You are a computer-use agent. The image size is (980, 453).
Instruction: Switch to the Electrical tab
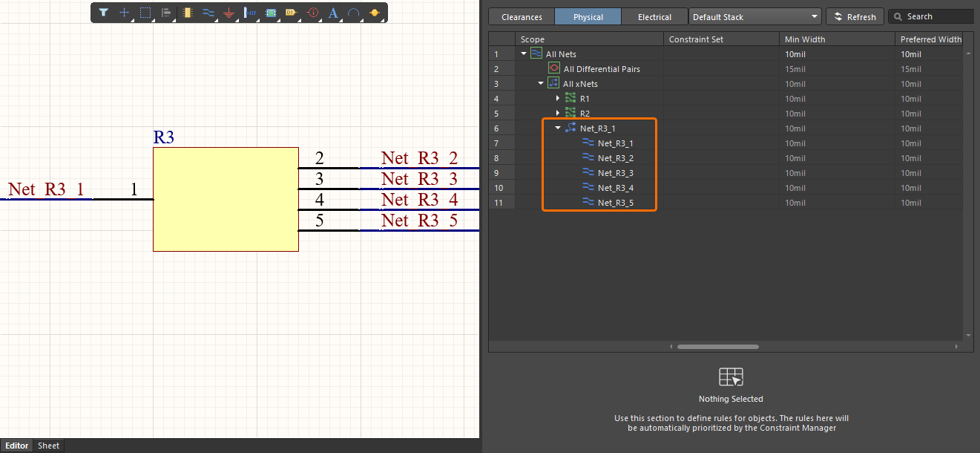[x=654, y=16]
